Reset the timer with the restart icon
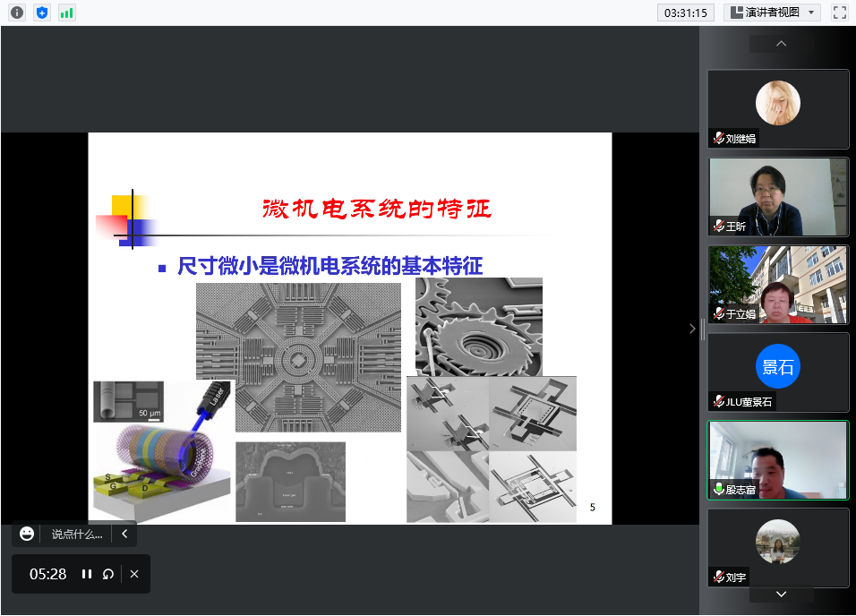 [108, 574]
